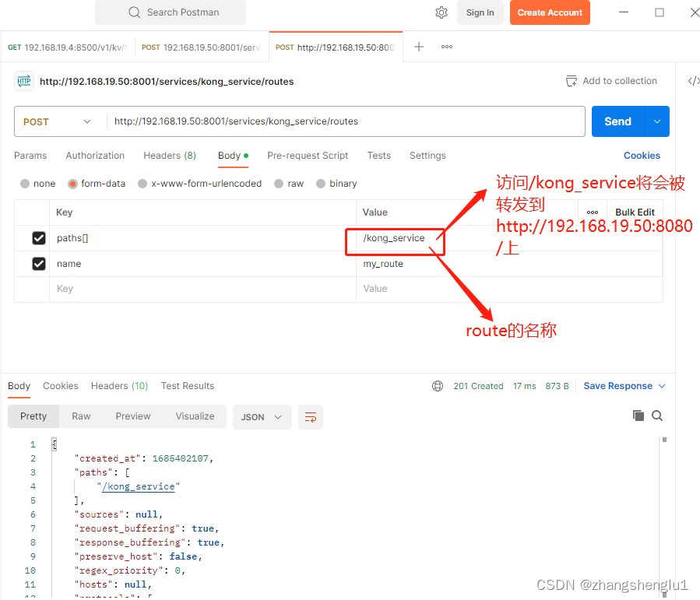Image resolution: width=700 pixels, height=600 pixels.
Task: Select the Pretty response view
Action: pos(33,416)
